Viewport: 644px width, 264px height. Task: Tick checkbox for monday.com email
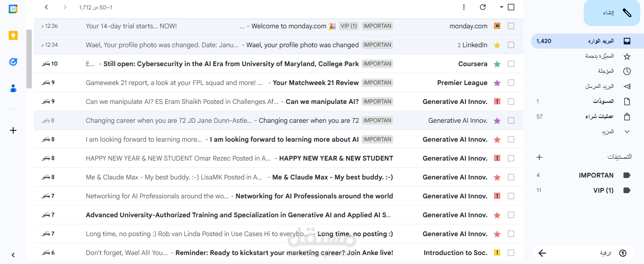[x=511, y=26]
